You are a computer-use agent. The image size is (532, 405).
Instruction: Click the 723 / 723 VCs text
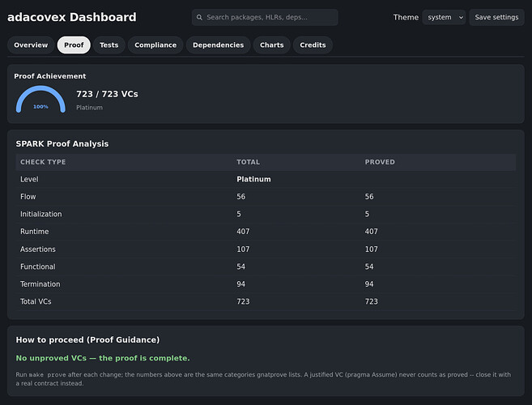(107, 94)
